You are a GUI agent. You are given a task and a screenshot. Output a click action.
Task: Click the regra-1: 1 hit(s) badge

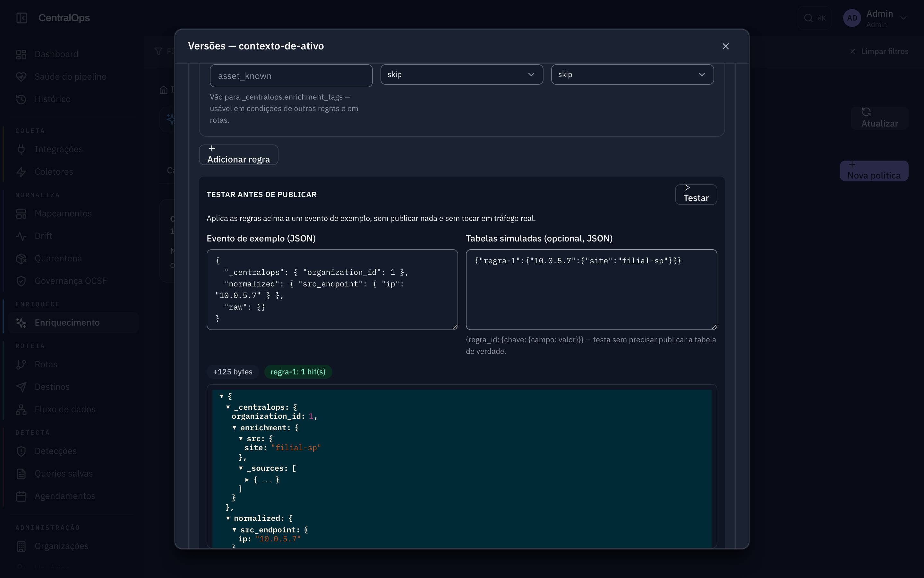298,372
